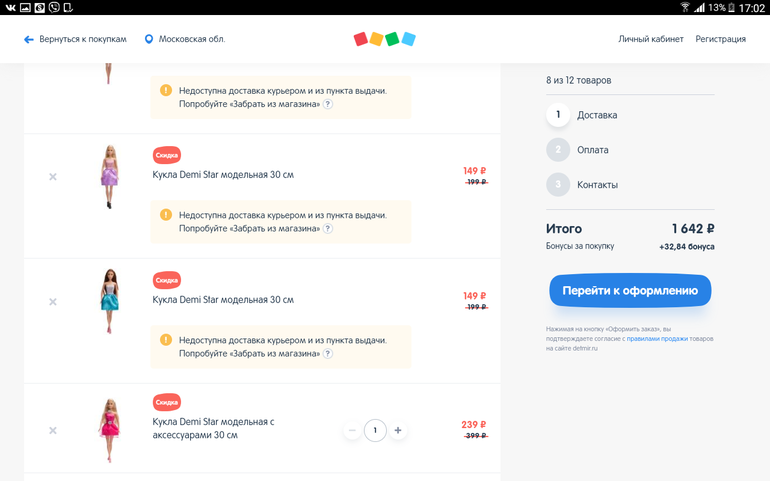Open правилами продажи link
The height and width of the screenshot is (481, 770).
point(657,339)
